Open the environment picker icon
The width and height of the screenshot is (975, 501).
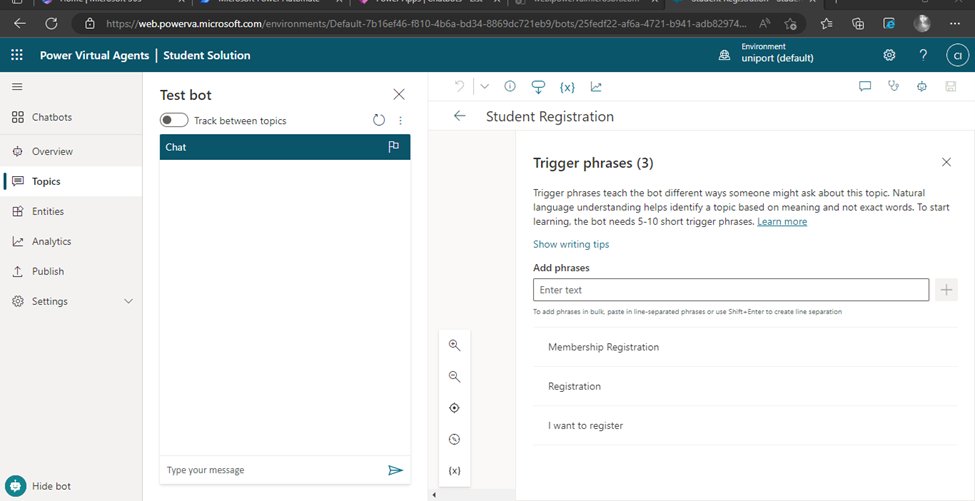coord(724,55)
